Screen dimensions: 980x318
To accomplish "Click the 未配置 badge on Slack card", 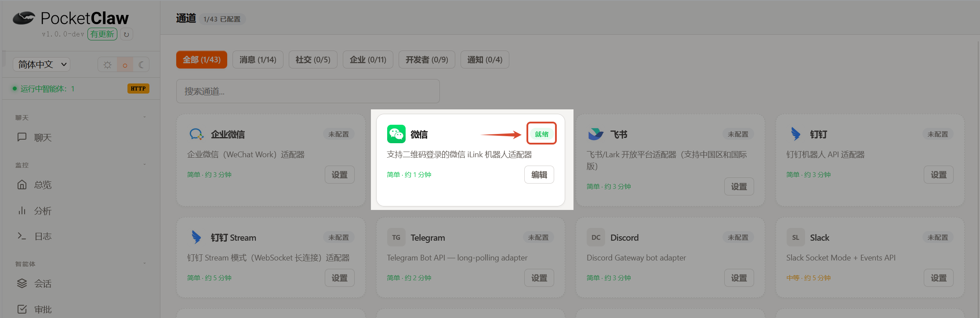I will [x=938, y=237].
